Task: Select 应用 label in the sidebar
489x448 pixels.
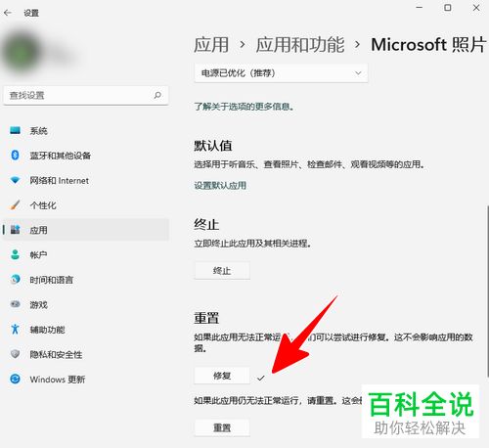Action: pos(38,230)
